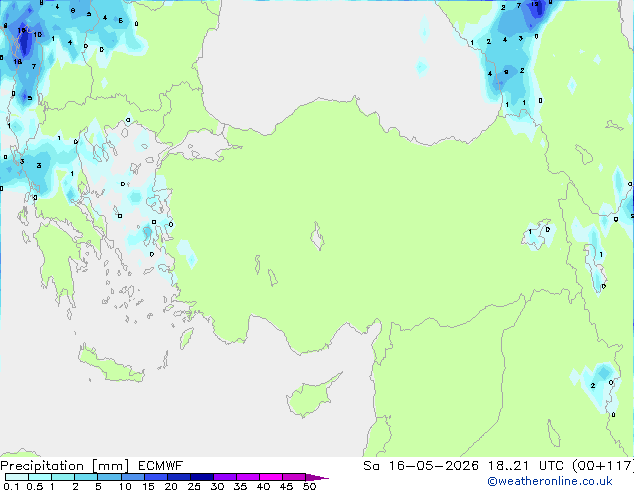Select the 2 mm legend color swatch
634x490 pixels.
[x=86, y=477]
